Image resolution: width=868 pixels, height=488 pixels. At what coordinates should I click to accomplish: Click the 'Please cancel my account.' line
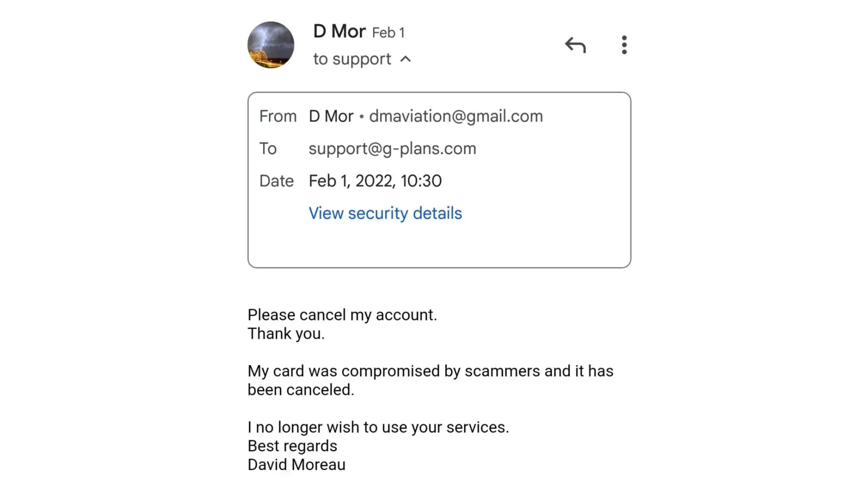[342, 315]
